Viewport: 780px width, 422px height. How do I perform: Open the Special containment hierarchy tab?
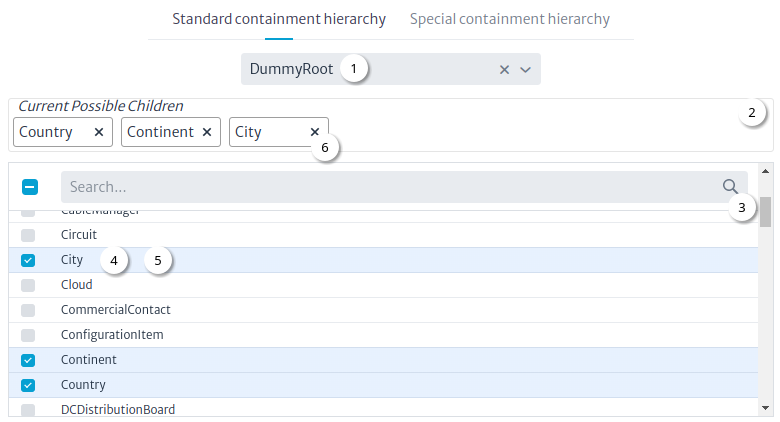point(510,19)
